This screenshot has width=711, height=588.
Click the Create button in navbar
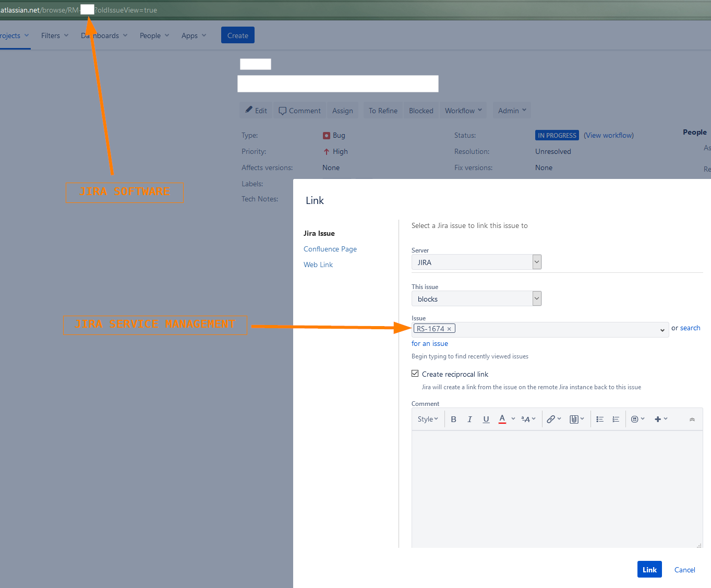[x=238, y=35]
